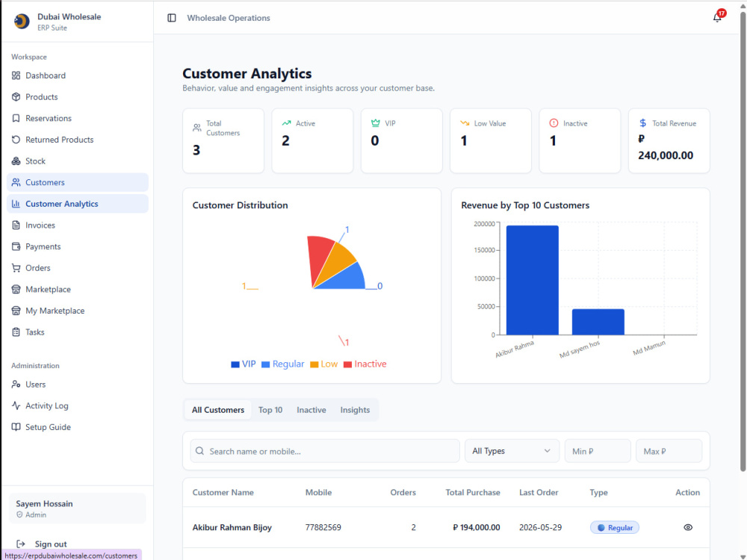
Task: Click the Total Customers stat card
Action: [223, 140]
